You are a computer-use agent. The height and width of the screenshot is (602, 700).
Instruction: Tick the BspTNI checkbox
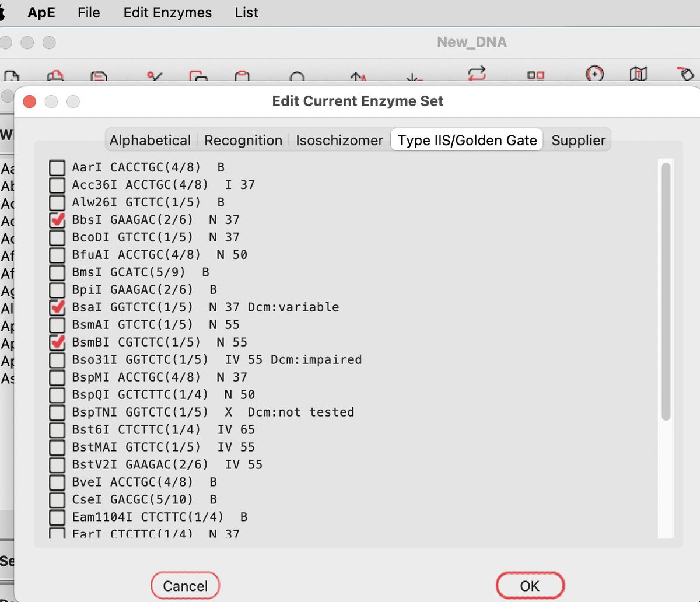(x=57, y=413)
